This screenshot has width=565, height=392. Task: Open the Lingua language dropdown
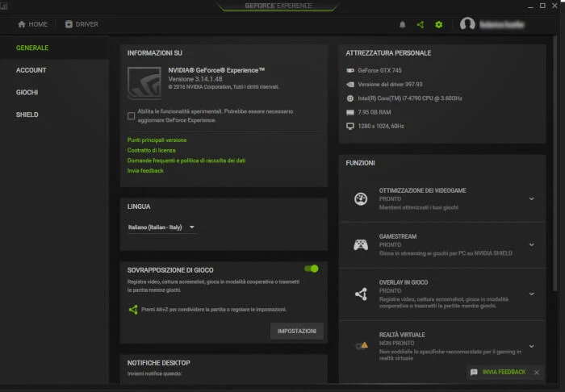(161, 227)
